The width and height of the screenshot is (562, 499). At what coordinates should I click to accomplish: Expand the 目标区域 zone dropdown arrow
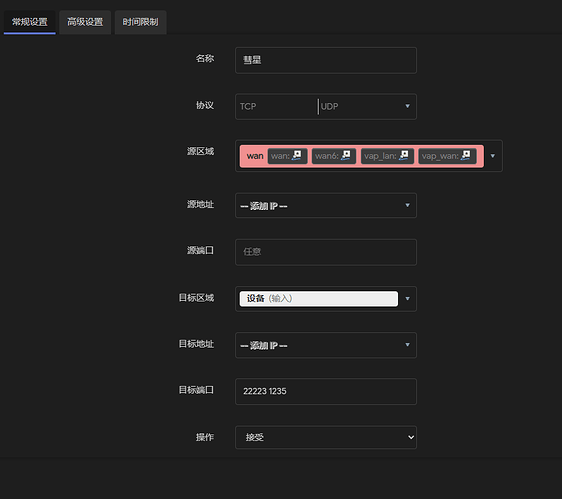[x=407, y=299]
